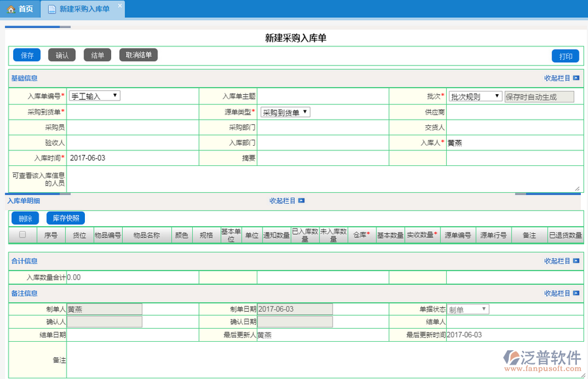Screen dimensions: 588x379
Task: Click the 库存快照 button
Action: 65,218
